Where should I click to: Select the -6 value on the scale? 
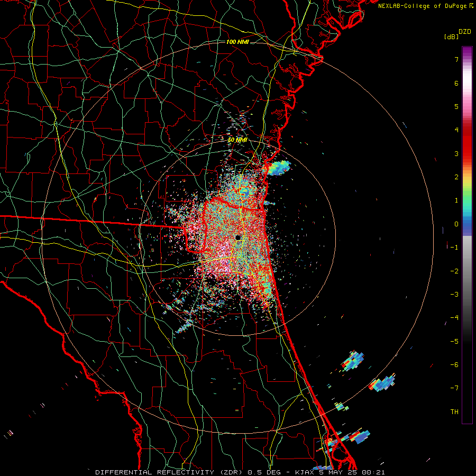[454, 365]
